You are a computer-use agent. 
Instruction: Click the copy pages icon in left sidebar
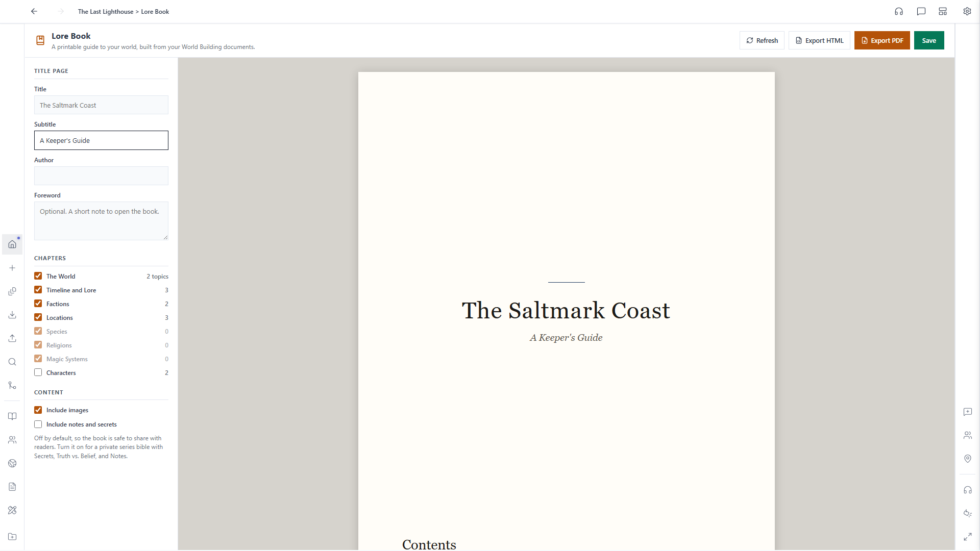12,291
